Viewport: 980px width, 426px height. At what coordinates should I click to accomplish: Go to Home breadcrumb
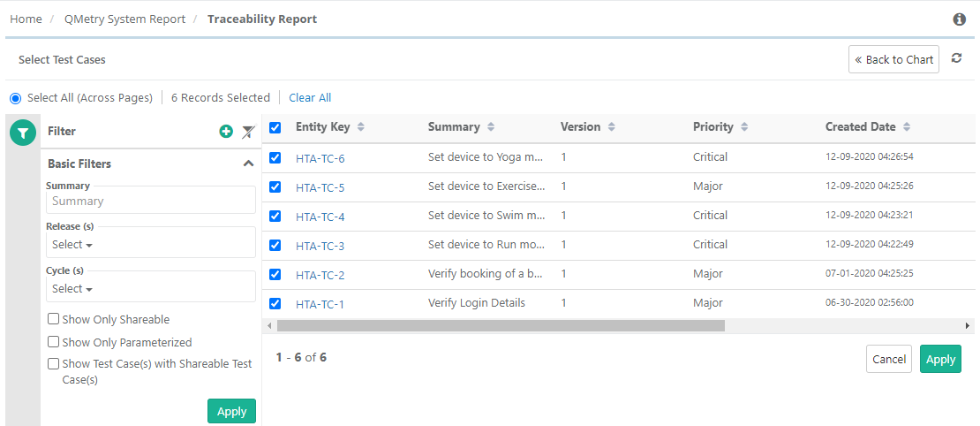point(26,19)
